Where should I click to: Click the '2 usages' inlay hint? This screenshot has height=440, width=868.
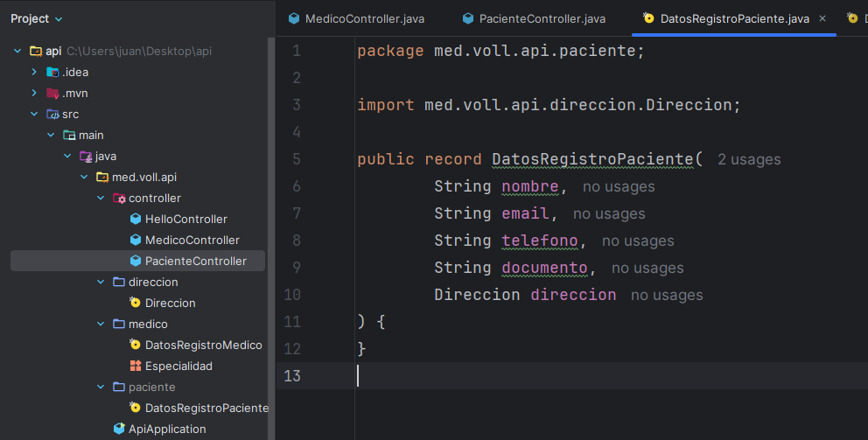tap(749, 159)
